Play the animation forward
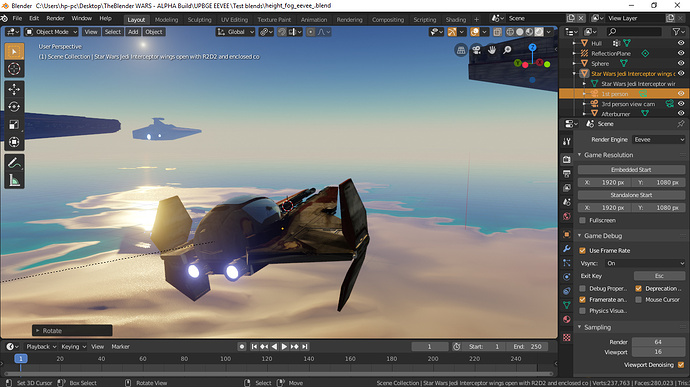The image size is (690, 387). [284, 346]
